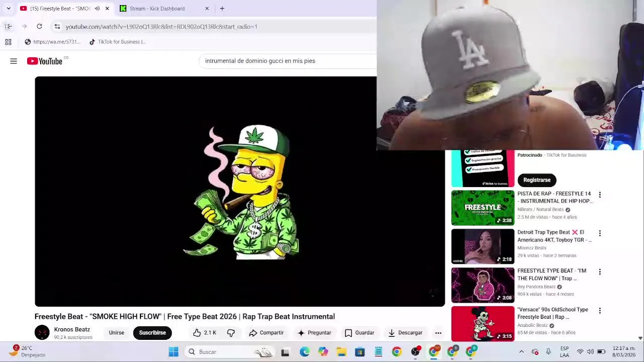Dislike the video with thumbs down
The image size is (644, 362).
(231, 333)
